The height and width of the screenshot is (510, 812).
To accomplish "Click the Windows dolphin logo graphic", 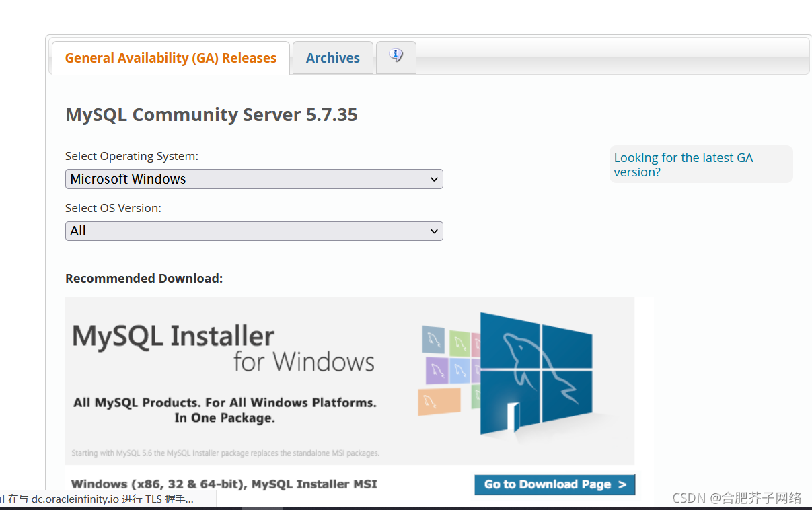I will pyautogui.click(x=536, y=373).
